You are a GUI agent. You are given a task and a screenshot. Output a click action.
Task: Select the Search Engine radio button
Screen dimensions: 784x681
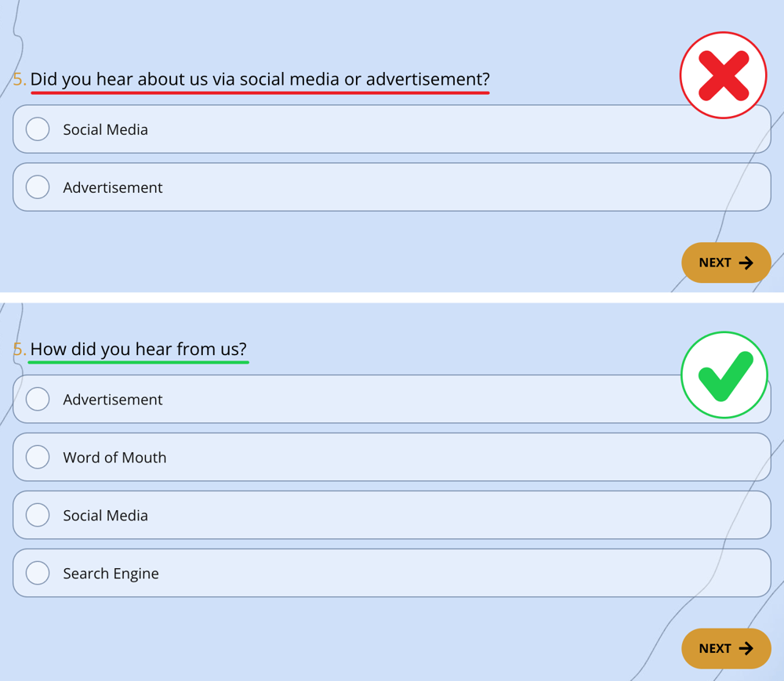point(37,573)
